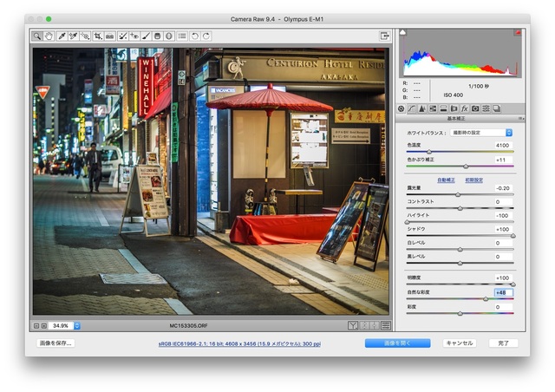Click the 画像を保存... save image button
Image resolution: width=555 pixels, height=392 pixels.
[55, 343]
